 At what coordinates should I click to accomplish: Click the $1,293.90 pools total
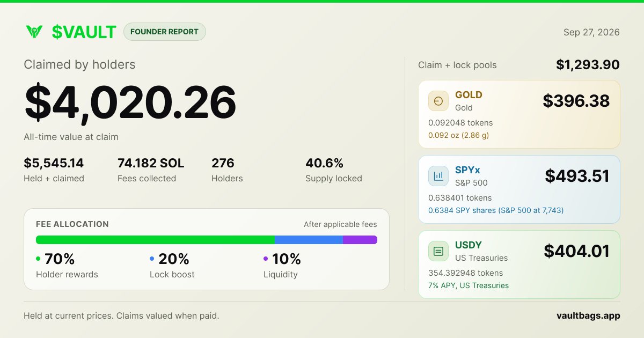click(x=588, y=65)
